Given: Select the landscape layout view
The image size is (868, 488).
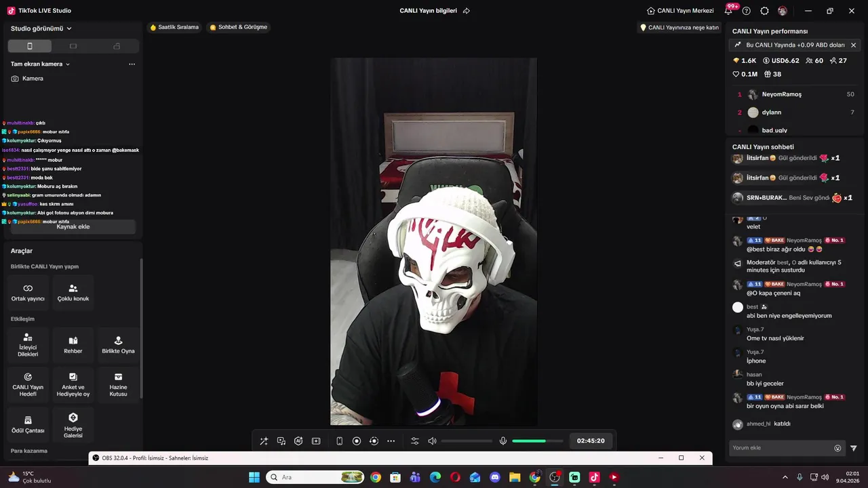Looking at the screenshot, I should (73, 46).
